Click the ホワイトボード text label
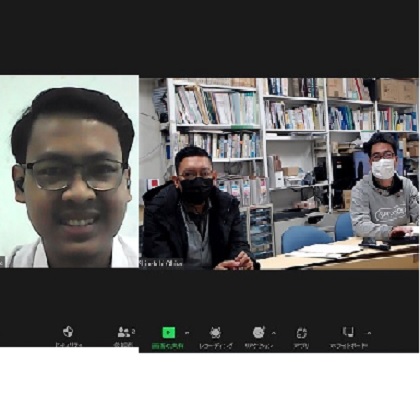420x400 pixels. pyautogui.click(x=348, y=346)
